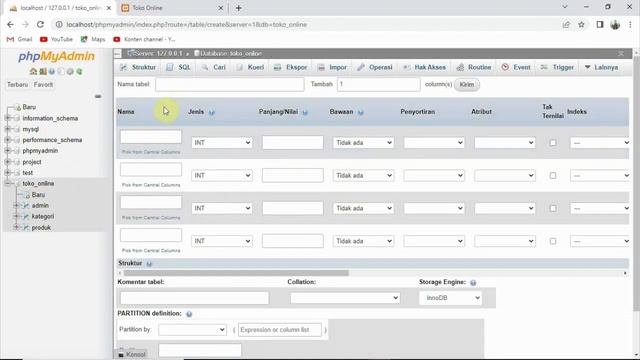Open the Partition by dropdown
640x360 pixels.
(x=192, y=329)
